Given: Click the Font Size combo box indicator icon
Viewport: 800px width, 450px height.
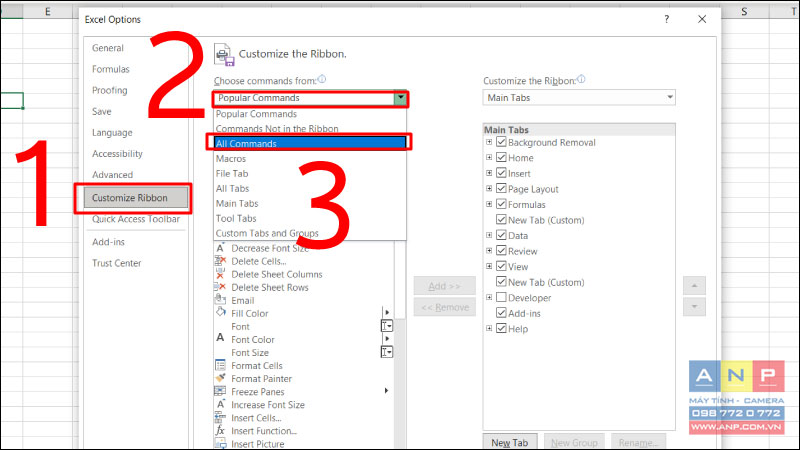Looking at the screenshot, I should pyautogui.click(x=387, y=352).
